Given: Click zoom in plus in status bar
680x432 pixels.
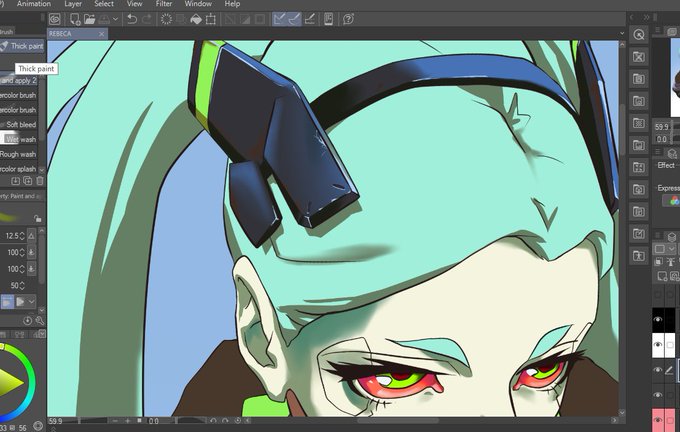Looking at the screenshot, I should 128,421.
